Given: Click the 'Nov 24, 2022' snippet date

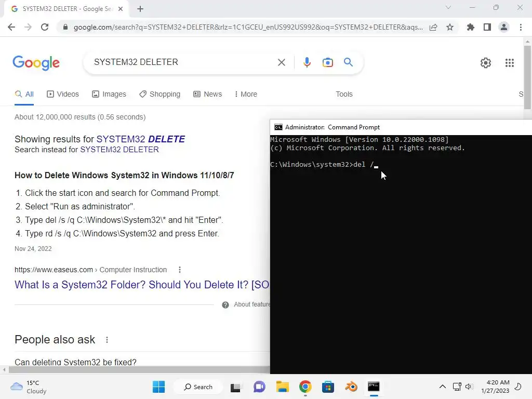Looking at the screenshot, I should [x=33, y=249].
